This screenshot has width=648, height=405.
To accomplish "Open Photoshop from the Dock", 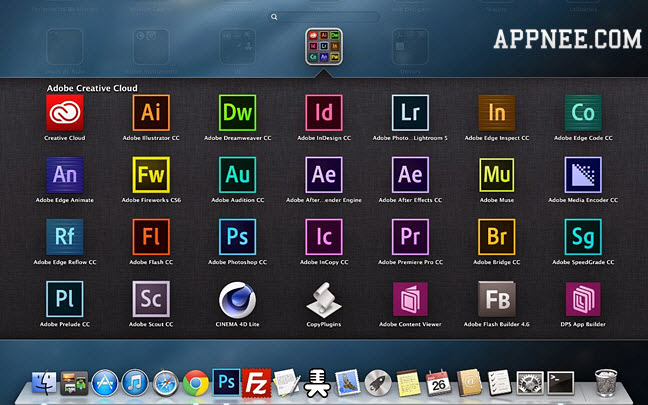I will (226, 382).
